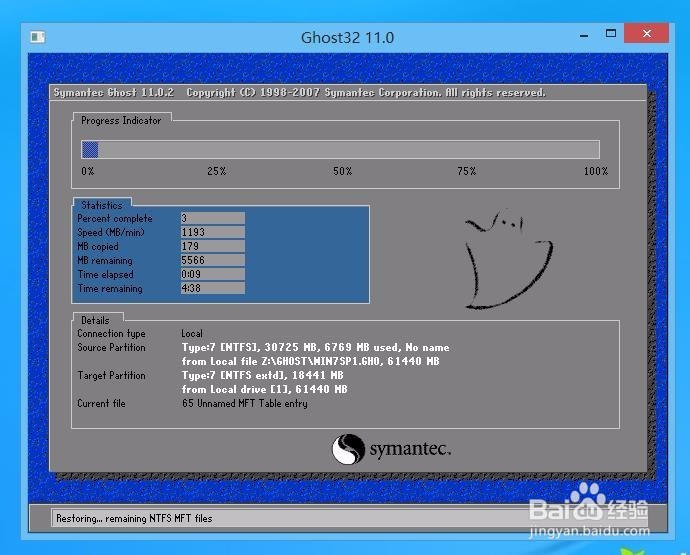This screenshot has height=555, width=690.
Task: Click the Local connection type value
Action: tap(192, 334)
